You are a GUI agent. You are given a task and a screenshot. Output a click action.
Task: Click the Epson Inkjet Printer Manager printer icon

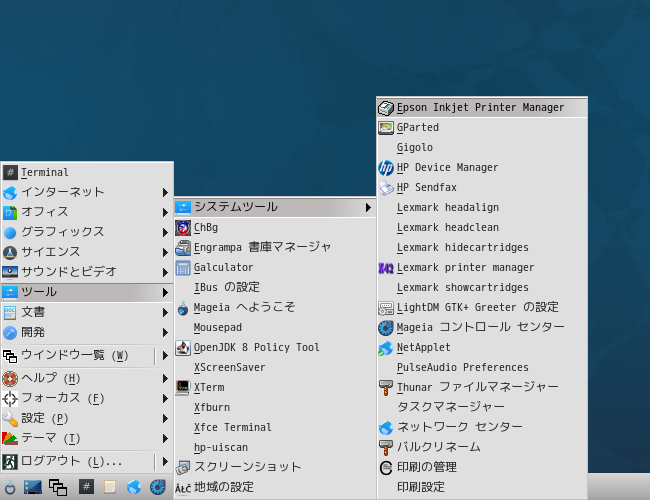[386, 108]
